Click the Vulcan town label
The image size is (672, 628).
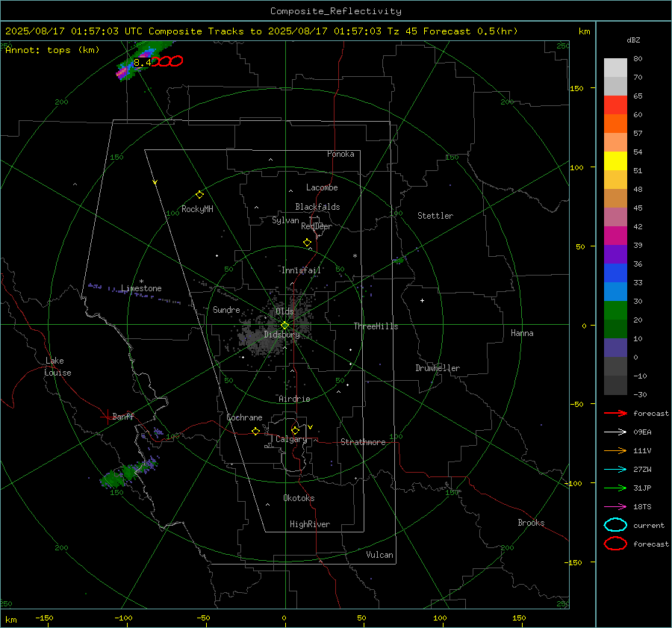[x=379, y=555]
